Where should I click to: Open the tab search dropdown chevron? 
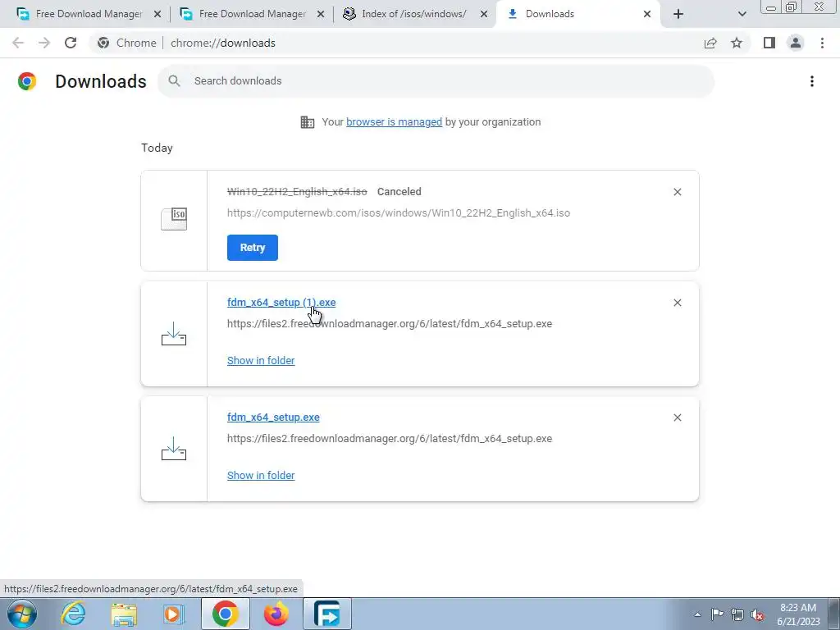click(x=742, y=14)
